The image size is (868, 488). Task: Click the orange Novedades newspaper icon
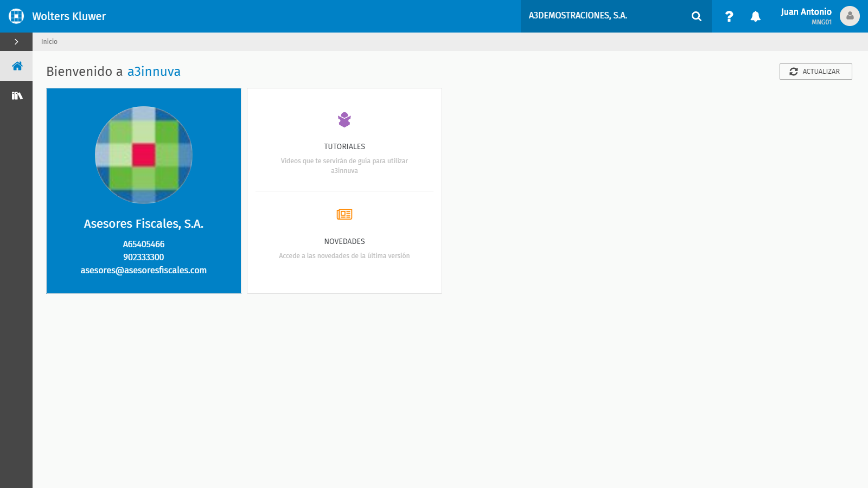(x=344, y=214)
